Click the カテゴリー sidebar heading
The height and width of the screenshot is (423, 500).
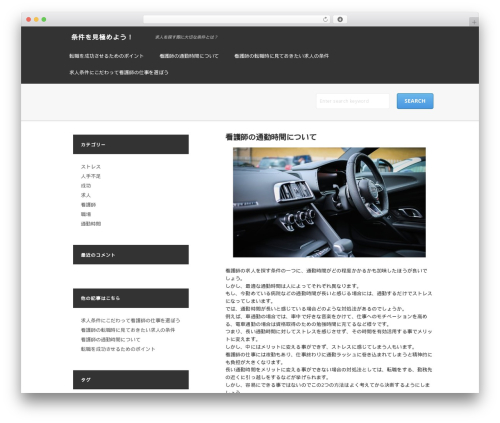pos(131,144)
